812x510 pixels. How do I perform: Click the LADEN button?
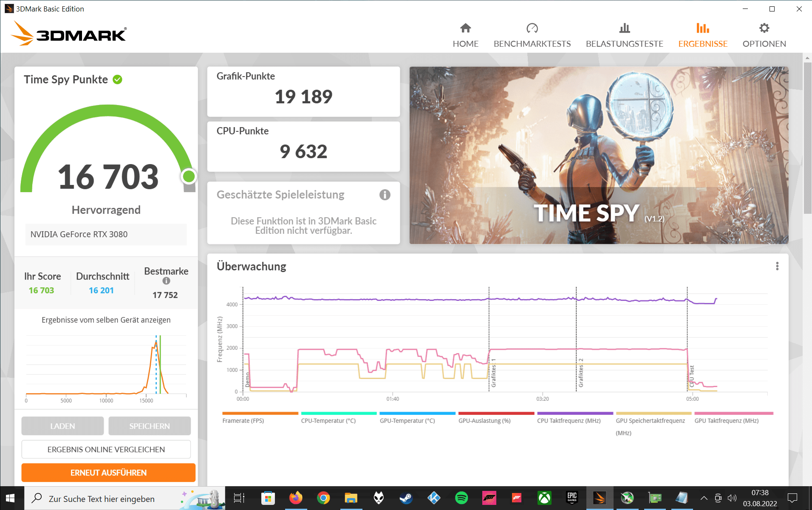tap(62, 426)
